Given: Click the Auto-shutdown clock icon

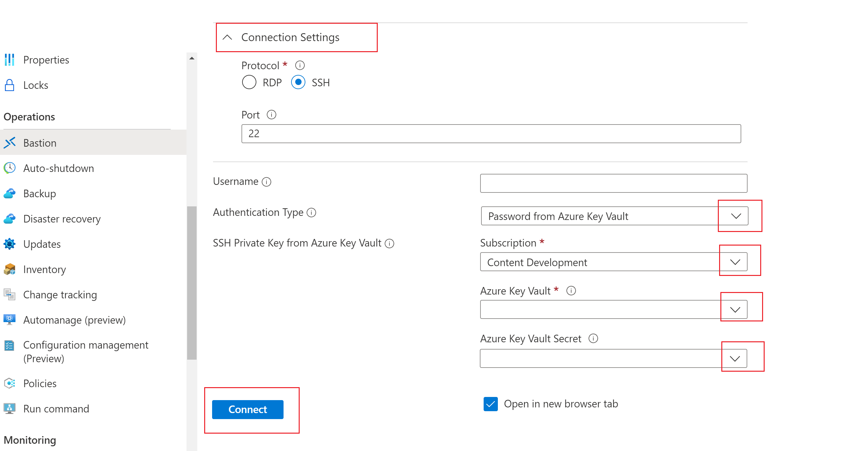Looking at the screenshot, I should 11,168.
